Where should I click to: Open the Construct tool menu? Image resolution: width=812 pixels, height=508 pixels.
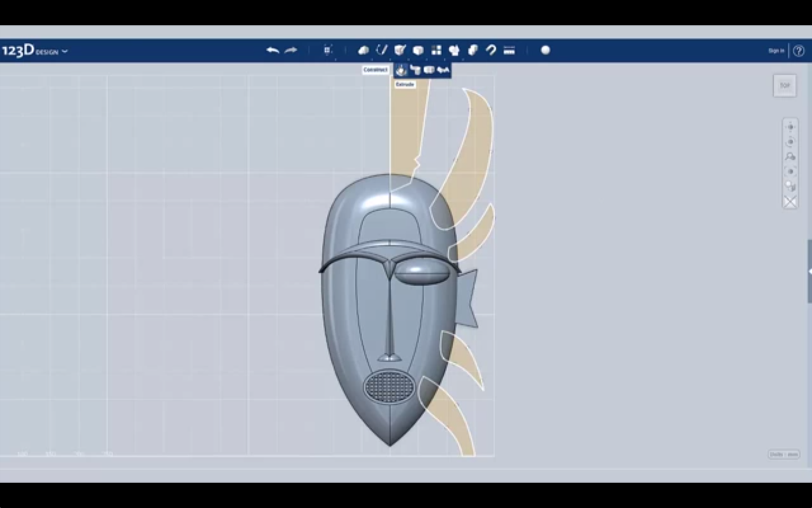400,50
